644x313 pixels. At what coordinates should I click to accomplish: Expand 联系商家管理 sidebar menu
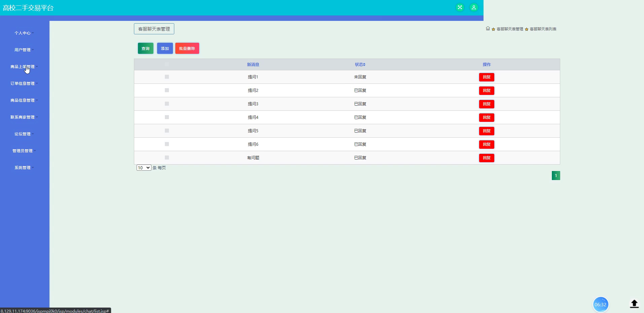point(24,117)
